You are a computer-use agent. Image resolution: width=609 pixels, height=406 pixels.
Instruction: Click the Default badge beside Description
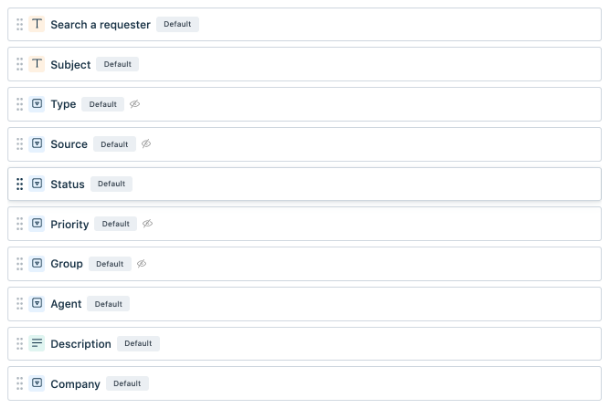(138, 343)
